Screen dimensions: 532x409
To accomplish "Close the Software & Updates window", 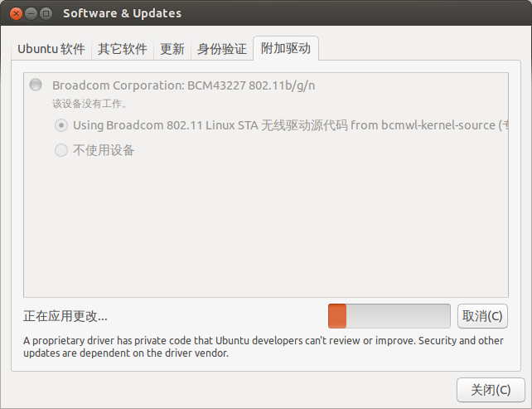I will pos(16,13).
